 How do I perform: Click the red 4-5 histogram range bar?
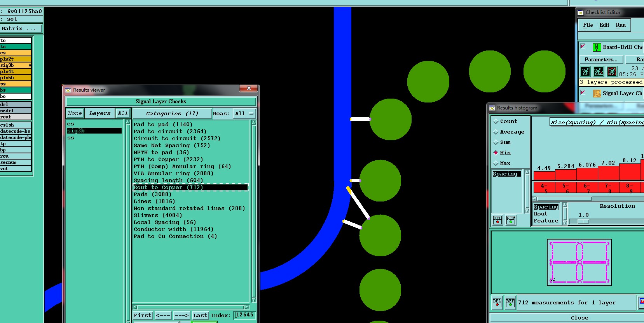coord(544,188)
